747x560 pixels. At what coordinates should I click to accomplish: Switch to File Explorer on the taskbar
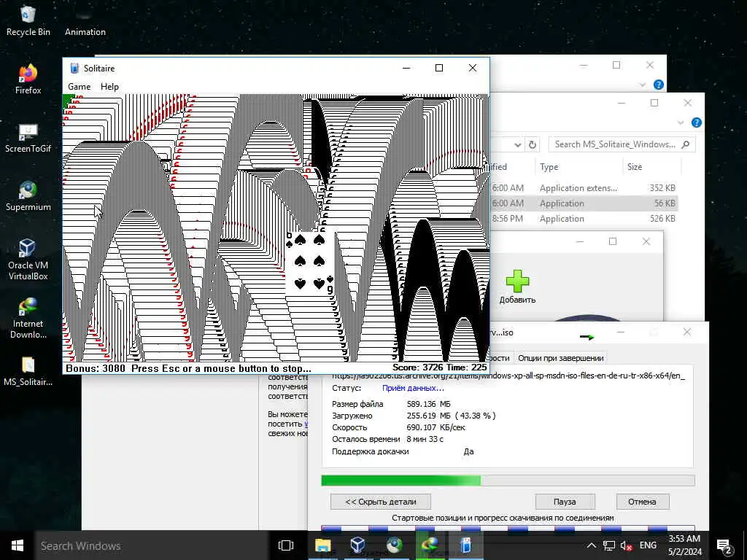[x=322, y=545]
